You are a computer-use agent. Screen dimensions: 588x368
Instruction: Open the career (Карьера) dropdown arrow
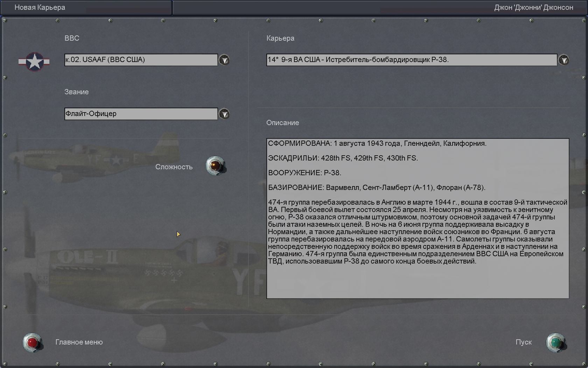[563, 60]
